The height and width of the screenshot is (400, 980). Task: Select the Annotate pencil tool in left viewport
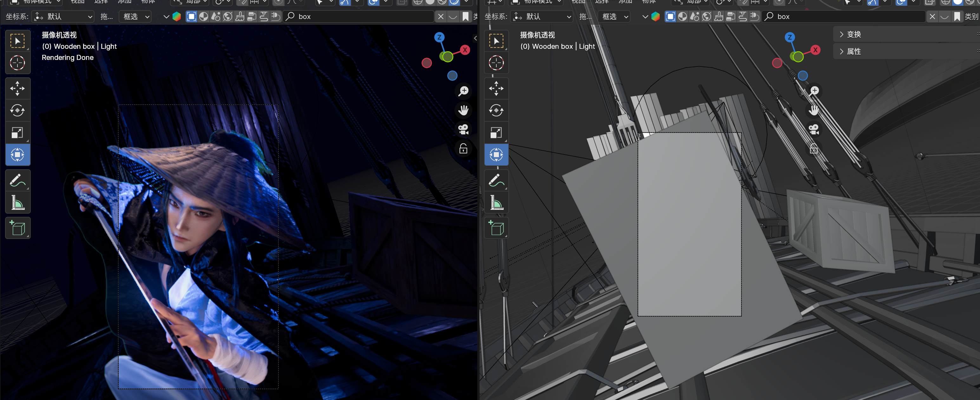[x=17, y=180]
